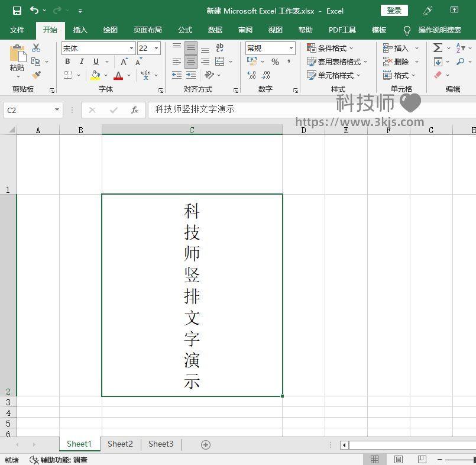Click the Cut scissors icon

[36, 48]
